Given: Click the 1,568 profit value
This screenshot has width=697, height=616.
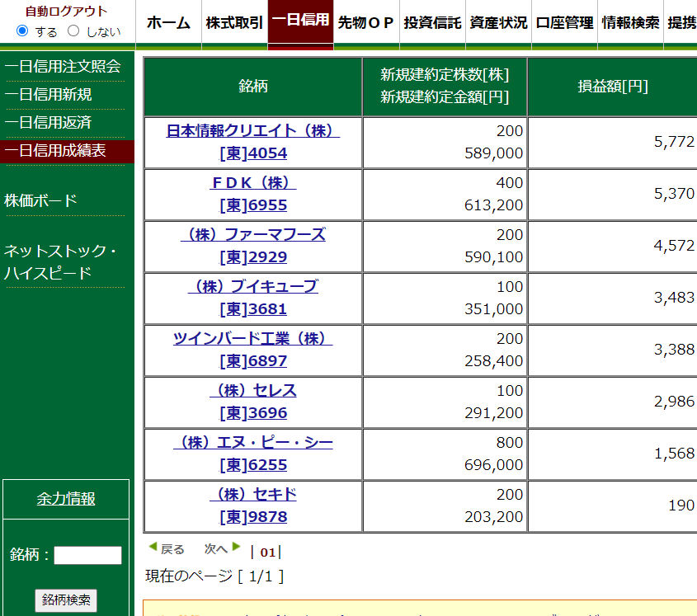Looking at the screenshot, I should pos(674,454).
